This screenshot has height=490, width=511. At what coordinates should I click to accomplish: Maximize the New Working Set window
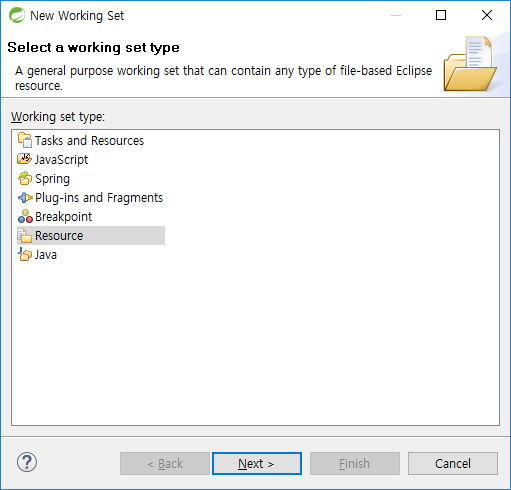[441, 15]
